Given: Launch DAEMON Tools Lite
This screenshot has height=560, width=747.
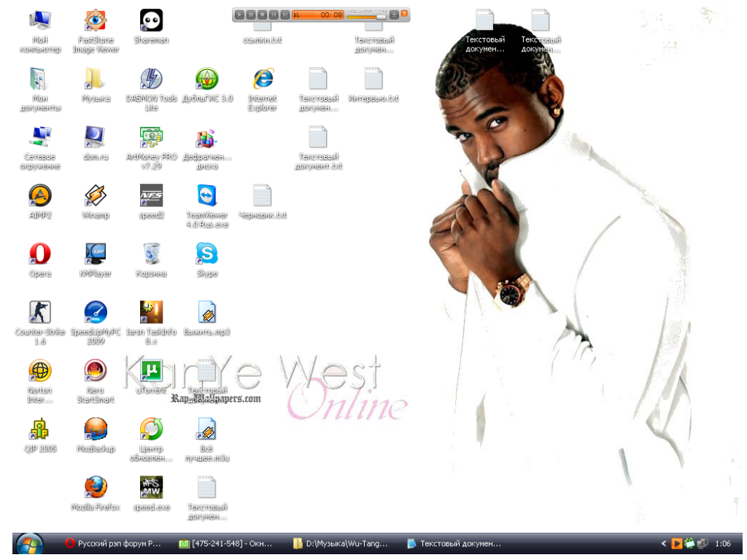Looking at the screenshot, I should pos(152,90).
